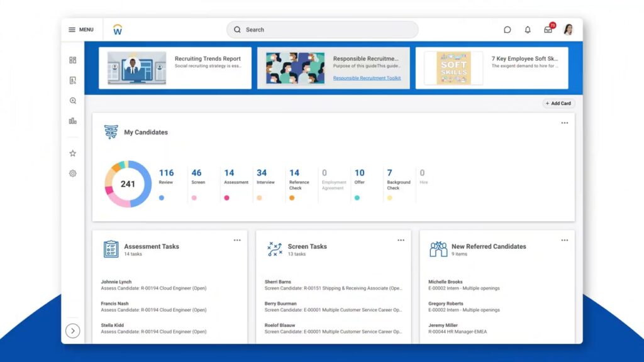Click the magenta Assessment legend dot

pos(226,198)
